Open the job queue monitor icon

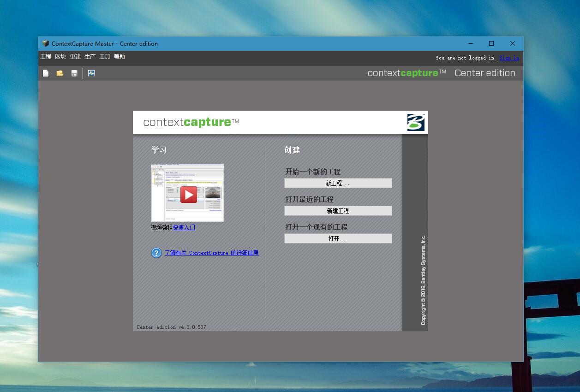point(91,73)
